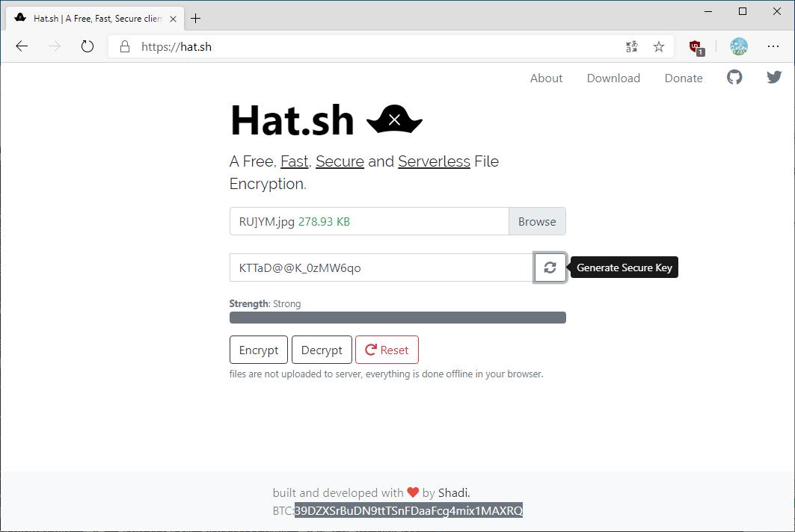Open the translate page icon
795x532 pixels.
click(632, 46)
